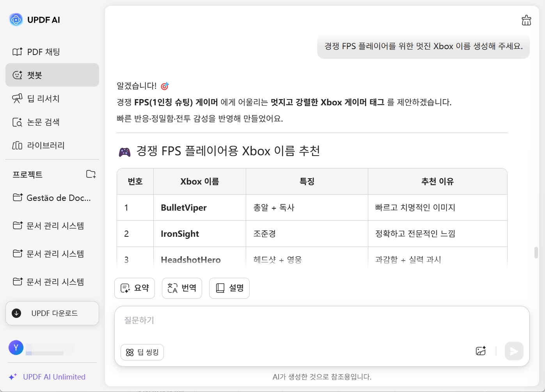
Task: Select the 챗봇 sidebar item
Action: 52,75
